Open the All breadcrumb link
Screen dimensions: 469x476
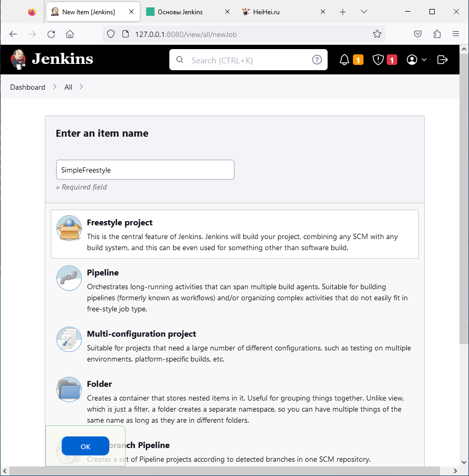click(x=68, y=87)
